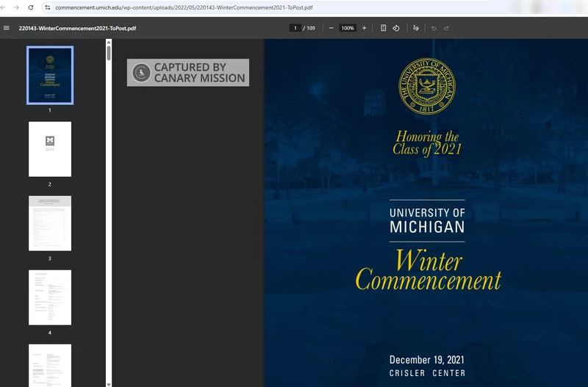The width and height of the screenshot is (588, 387).
Task: Open page 4 thumbnail
Action: (50, 297)
